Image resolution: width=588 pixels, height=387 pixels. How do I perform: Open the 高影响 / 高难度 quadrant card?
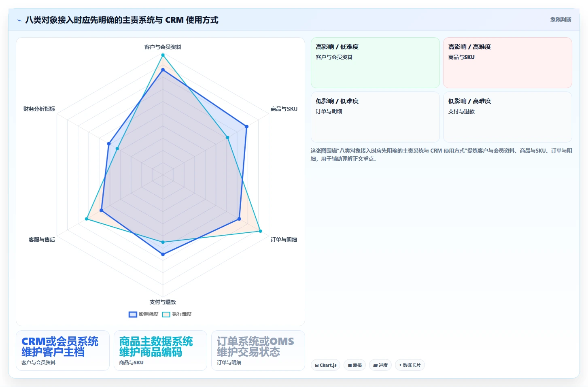(507, 63)
